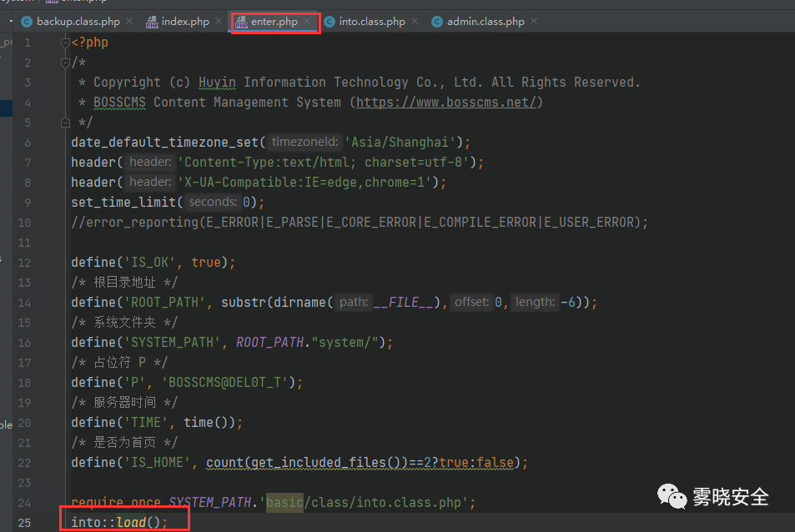795x532 pixels.
Task: Open the admin.class.php tab
Action: pos(486,22)
